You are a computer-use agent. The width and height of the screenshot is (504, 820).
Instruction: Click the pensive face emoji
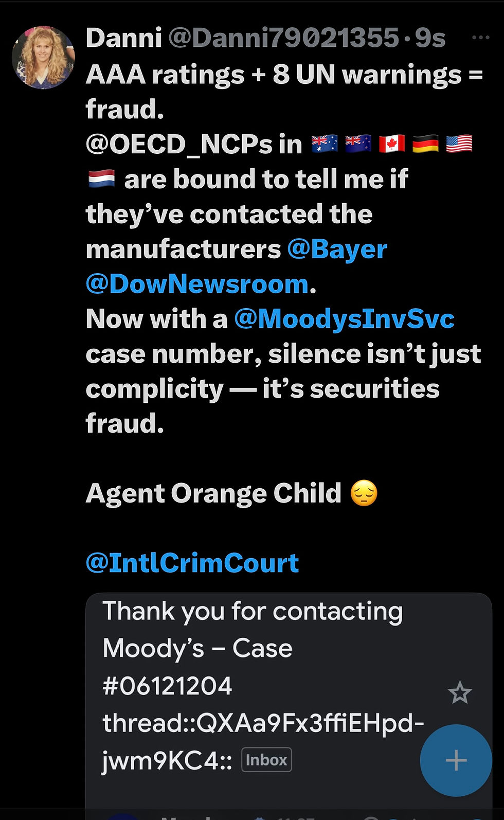pyautogui.click(x=364, y=493)
